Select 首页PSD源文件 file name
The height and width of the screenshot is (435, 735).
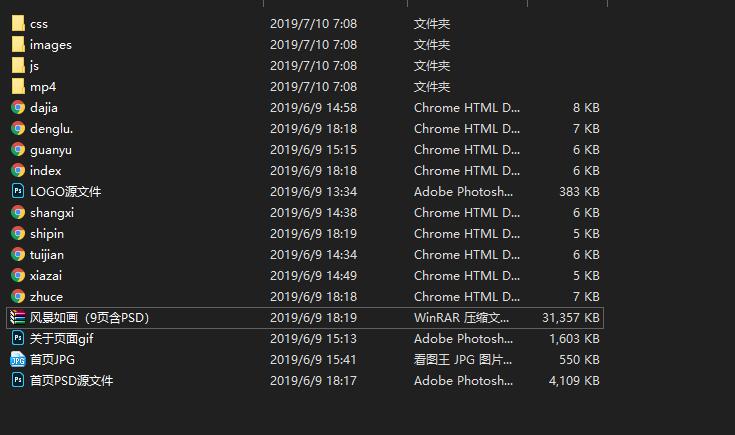(x=71, y=380)
